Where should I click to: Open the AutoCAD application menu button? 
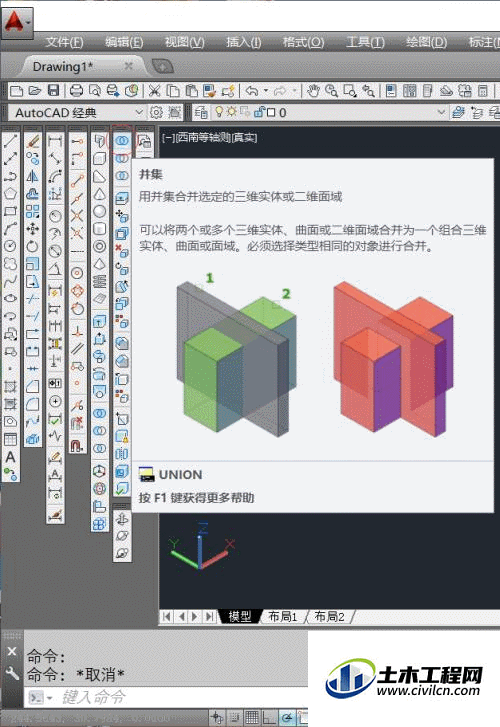click(17, 22)
